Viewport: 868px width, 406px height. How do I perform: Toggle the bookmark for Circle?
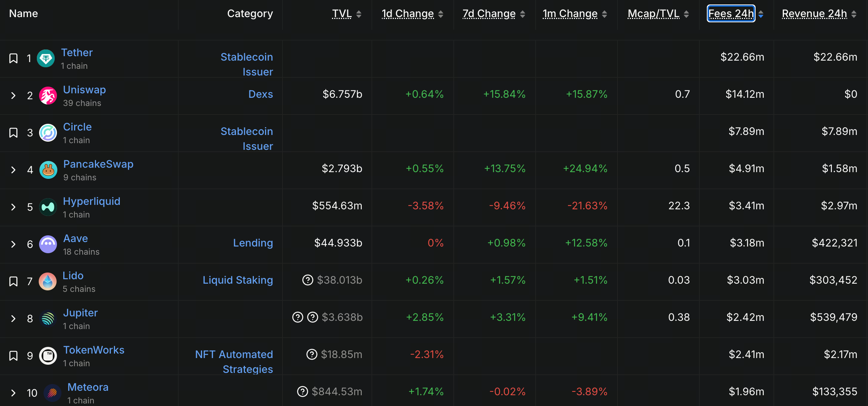(13, 133)
